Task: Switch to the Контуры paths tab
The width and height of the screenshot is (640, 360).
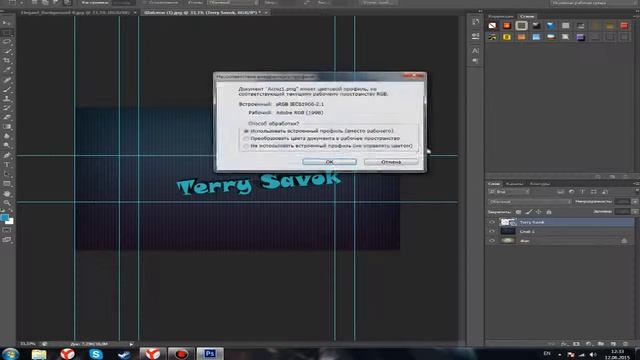Action: click(x=540, y=184)
